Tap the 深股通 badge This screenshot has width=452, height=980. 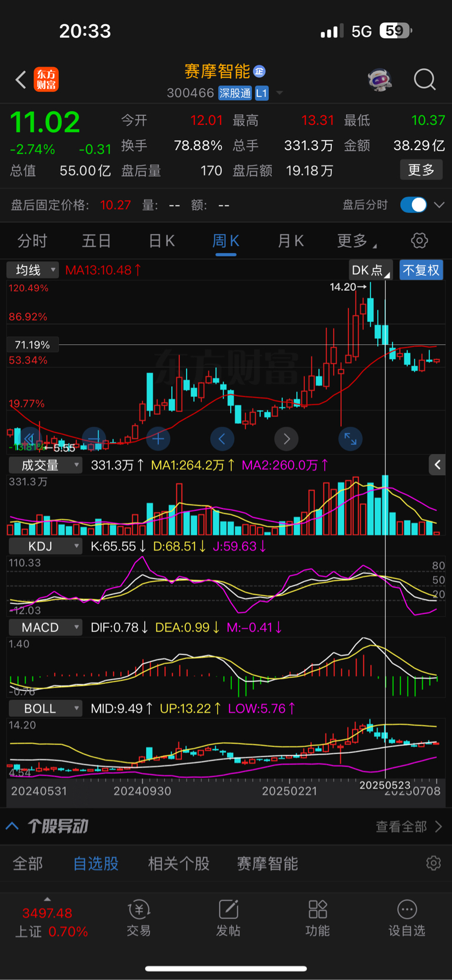click(x=235, y=93)
